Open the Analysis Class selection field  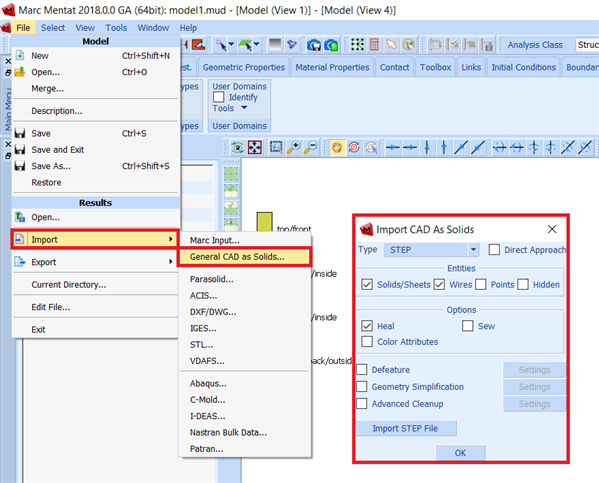click(587, 45)
